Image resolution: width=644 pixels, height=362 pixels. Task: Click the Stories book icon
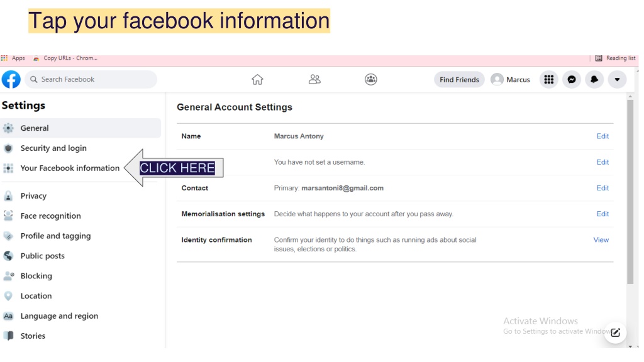(8, 336)
